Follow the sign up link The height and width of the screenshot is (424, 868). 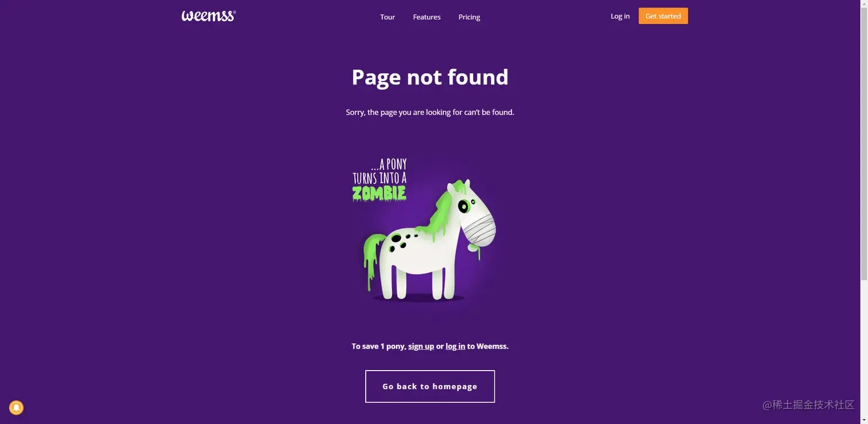coord(421,346)
